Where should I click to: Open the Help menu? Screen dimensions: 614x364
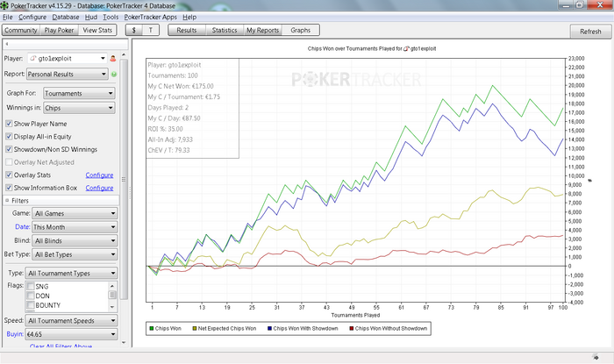[189, 18]
